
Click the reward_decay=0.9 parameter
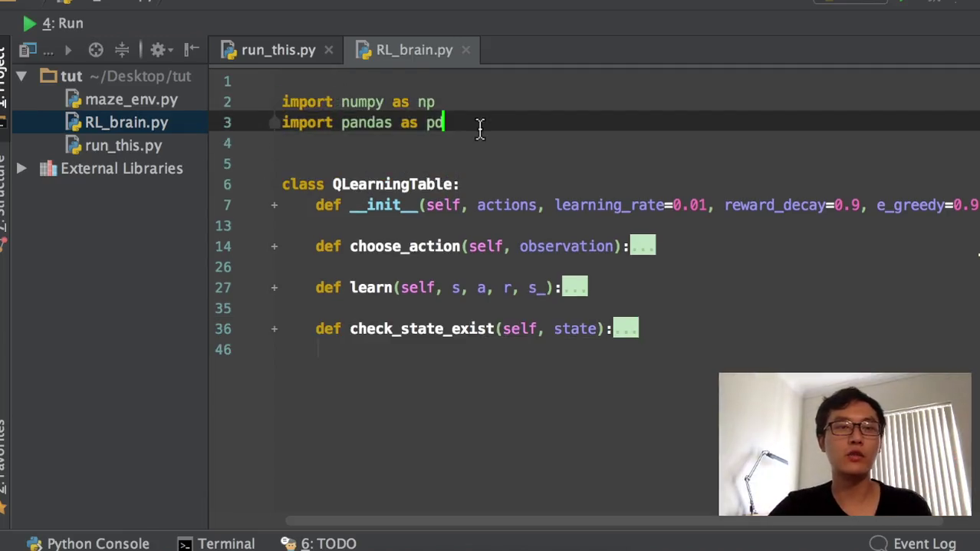792,205
